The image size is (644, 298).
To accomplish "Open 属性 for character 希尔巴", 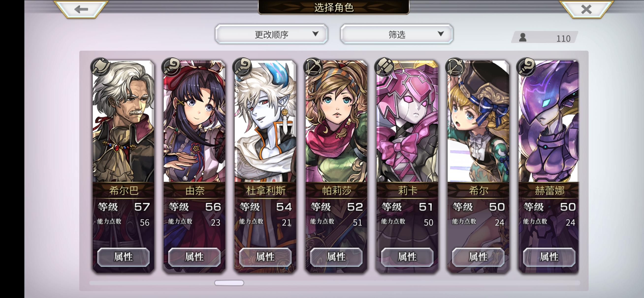I will coord(123,257).
